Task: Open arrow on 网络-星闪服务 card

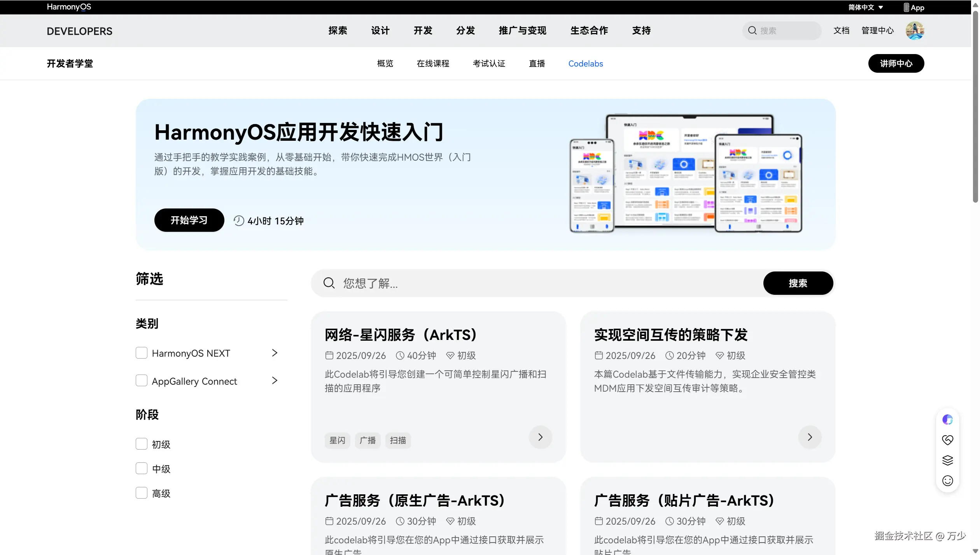Action: (540, 437)
